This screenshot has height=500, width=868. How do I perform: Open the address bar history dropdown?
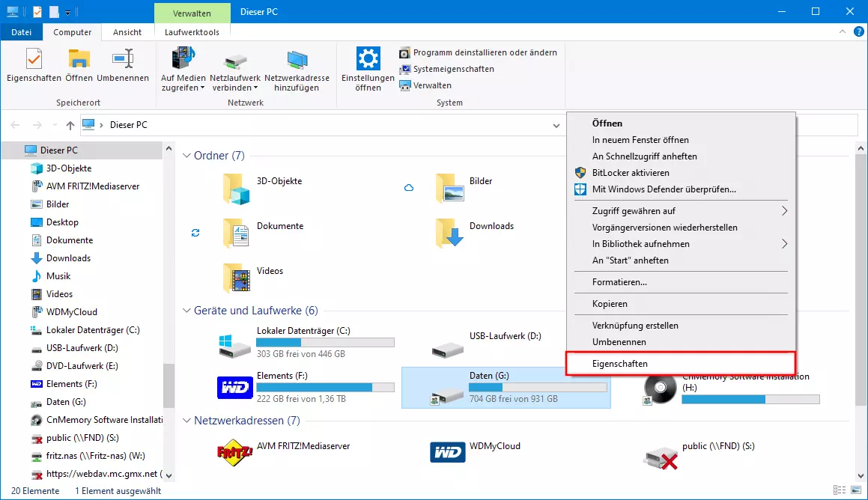[x=556, y=126]
